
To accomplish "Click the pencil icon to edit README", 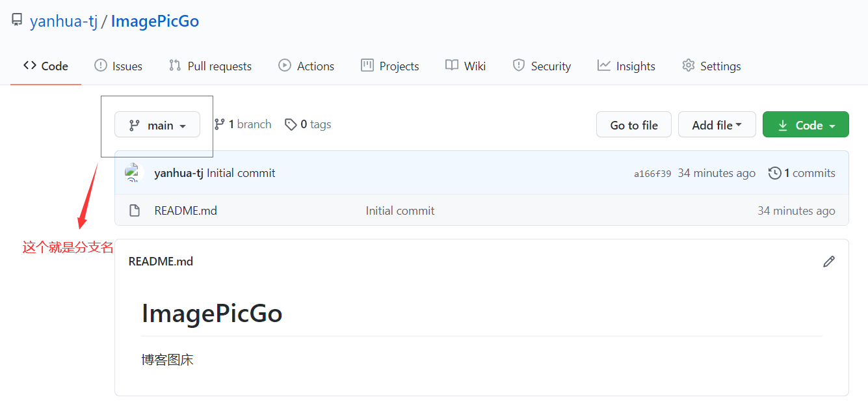I will (829, 262).
